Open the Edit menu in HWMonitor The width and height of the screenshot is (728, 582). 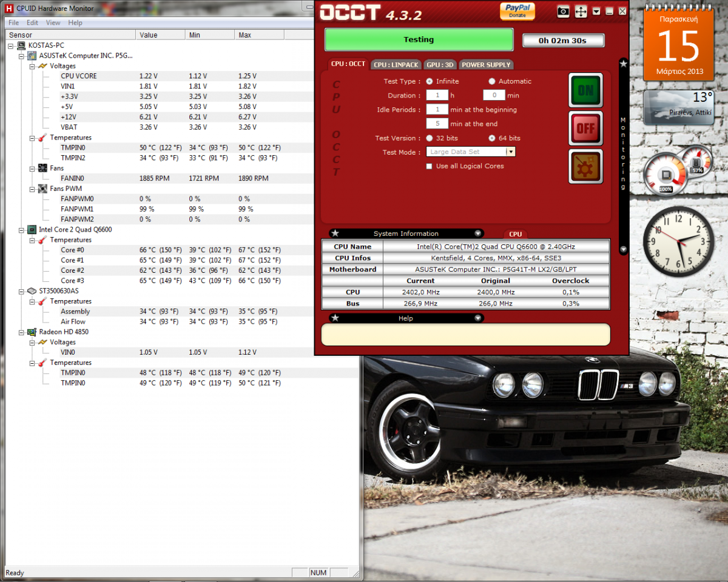coord(32,22)
